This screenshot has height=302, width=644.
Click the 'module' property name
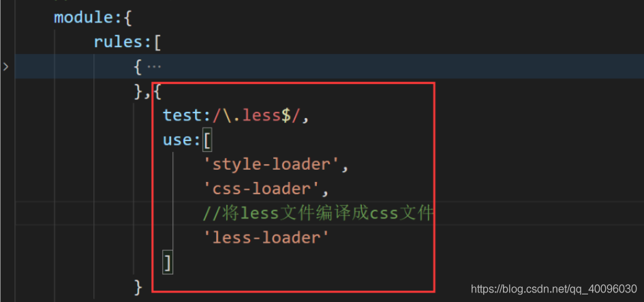pyautogui.click(x=84, y=18)
